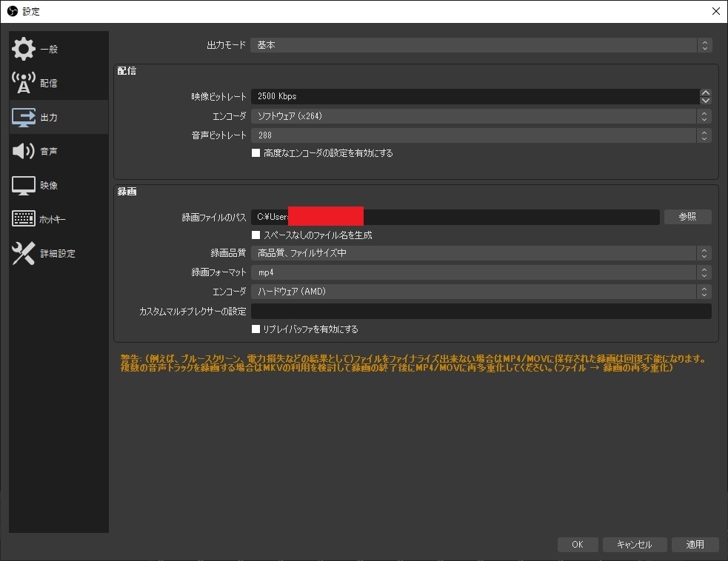Open the 出力モード dropdown showing 基本
The height and width of the screenshot is (561, 728).
pyautogui.click(x=481, y=45)
